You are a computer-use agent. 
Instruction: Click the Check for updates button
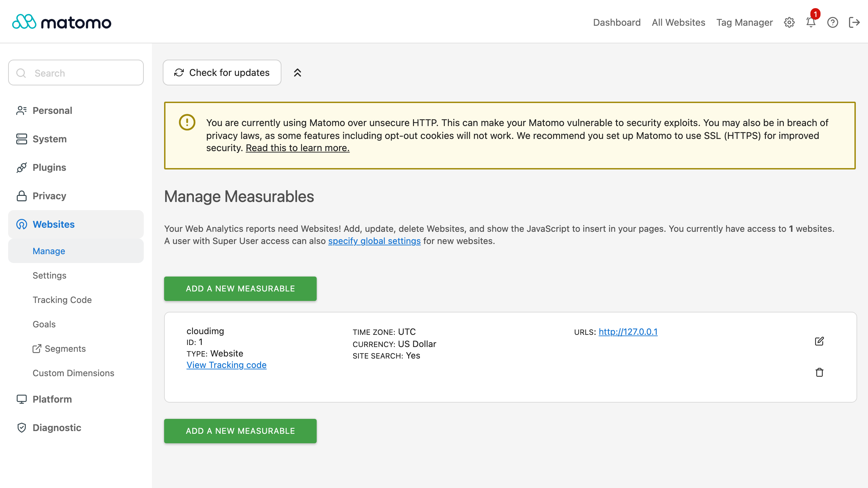click(x=222, y=73)
